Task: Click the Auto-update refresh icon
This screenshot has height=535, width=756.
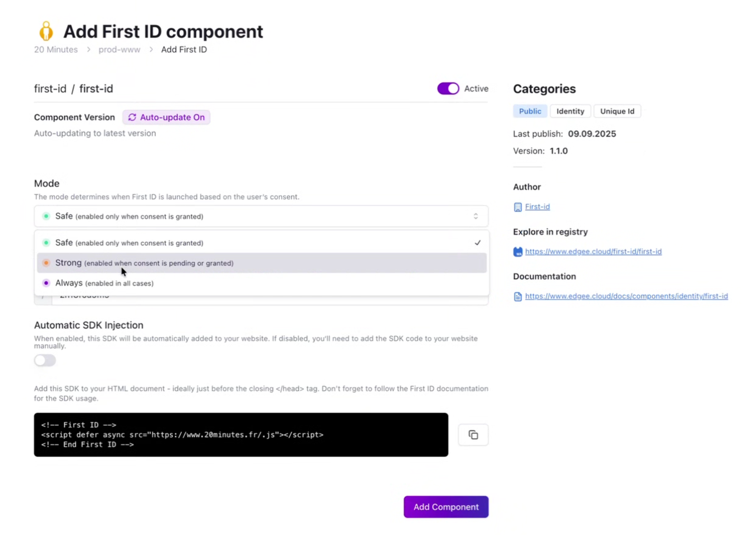Action: pos(132,117)
